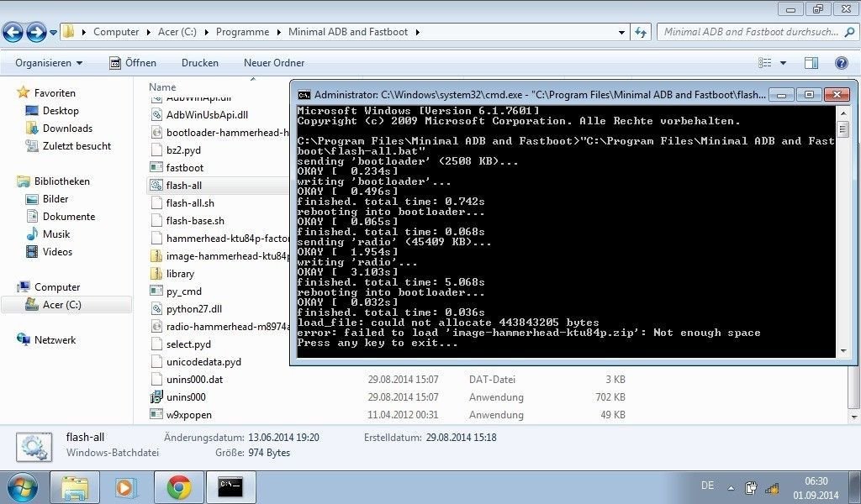This screenshot has height=504, width=861.
Task: Go forward with the Explorer forward arrow
Action: click(x=36, y=33)
